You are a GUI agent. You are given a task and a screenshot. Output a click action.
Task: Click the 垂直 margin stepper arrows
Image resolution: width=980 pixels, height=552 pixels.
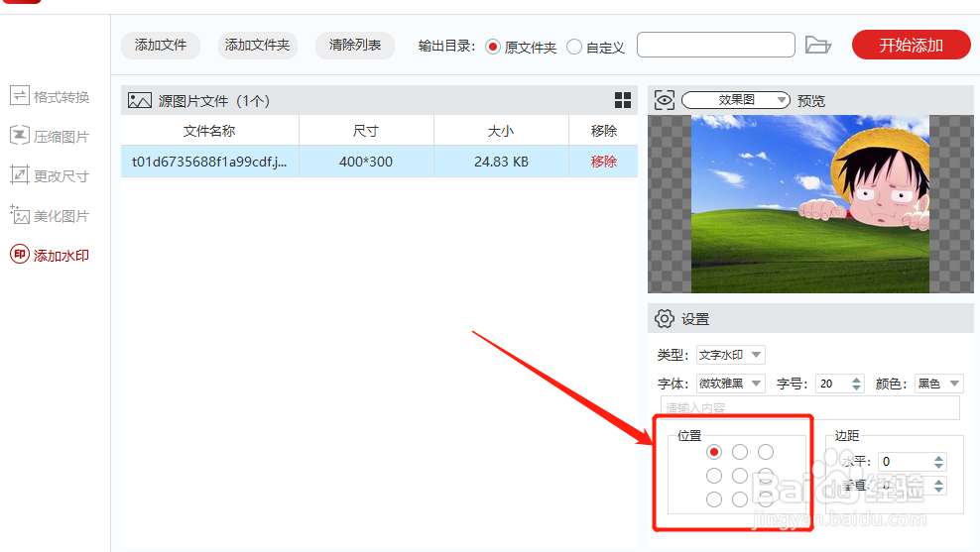click(938, 486)
